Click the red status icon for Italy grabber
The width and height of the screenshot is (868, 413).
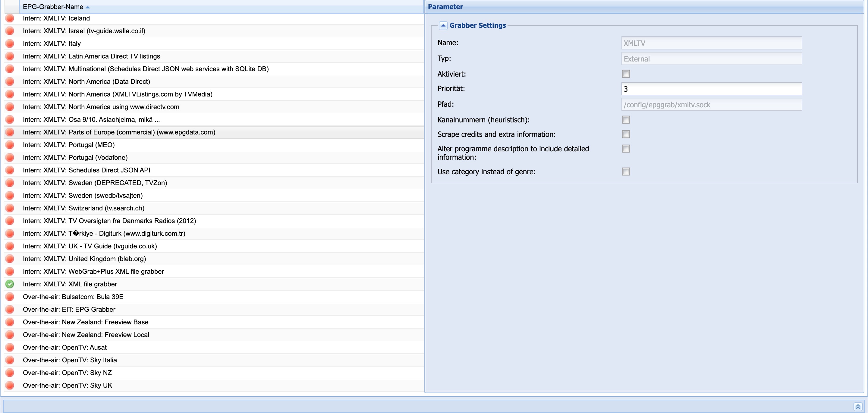coord(10,43)
